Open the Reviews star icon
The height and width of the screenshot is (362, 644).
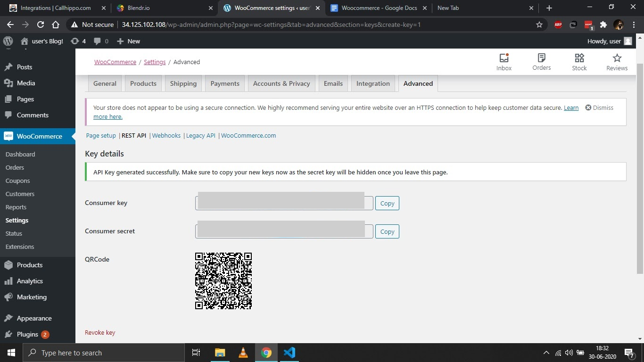[x=617, y=62]
